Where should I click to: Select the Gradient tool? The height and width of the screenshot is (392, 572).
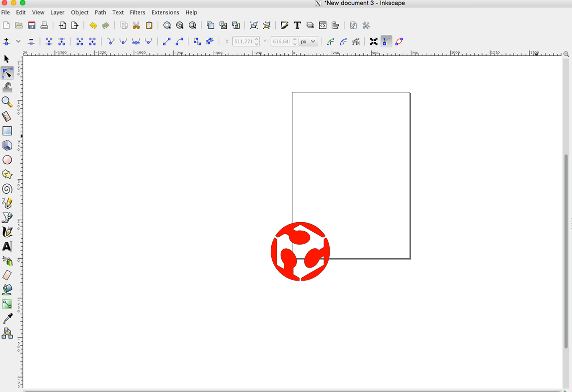[7, 304]
